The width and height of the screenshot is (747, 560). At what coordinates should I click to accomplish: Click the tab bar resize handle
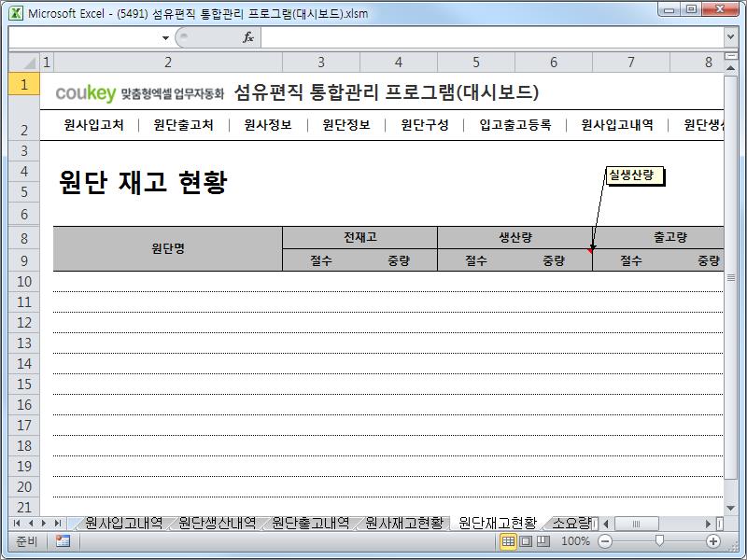coord(595,524)
